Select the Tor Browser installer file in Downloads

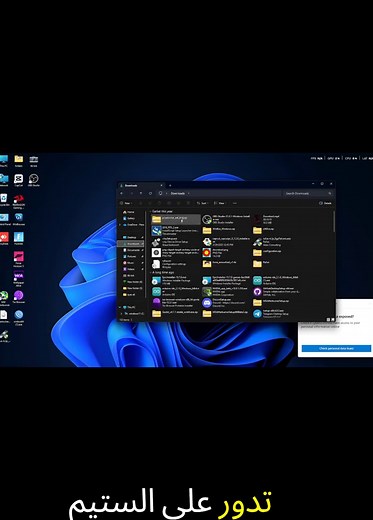coord(176,302)
